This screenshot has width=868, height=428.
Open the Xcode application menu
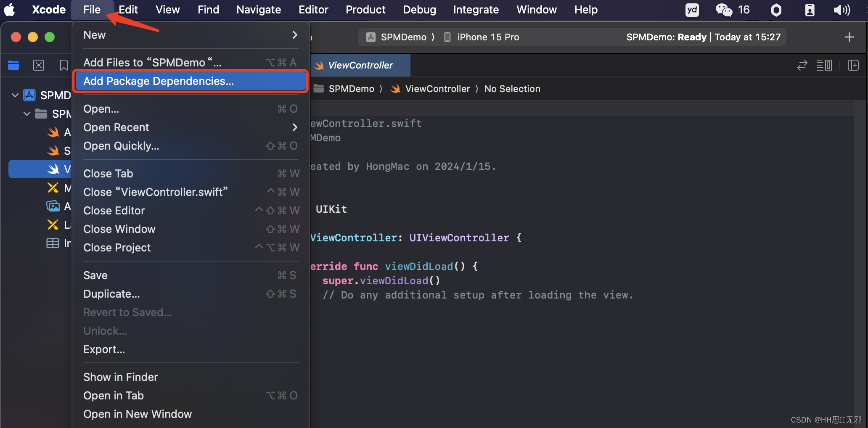pos(49,9)
